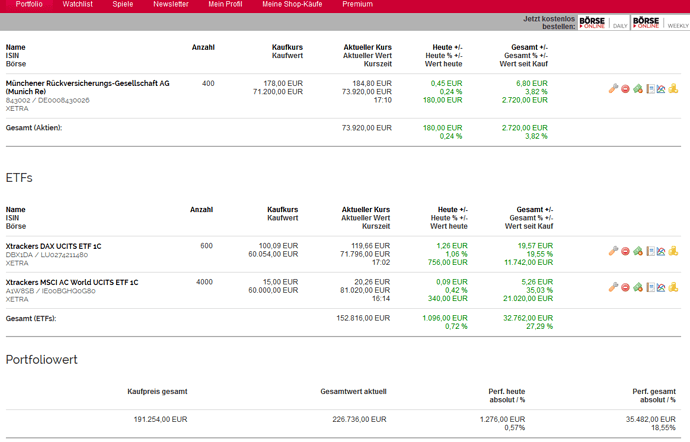The height and width of the screenshot is (442, 690).
Task: Click the ETFs section heading
Action: click(x=19, y=178)
